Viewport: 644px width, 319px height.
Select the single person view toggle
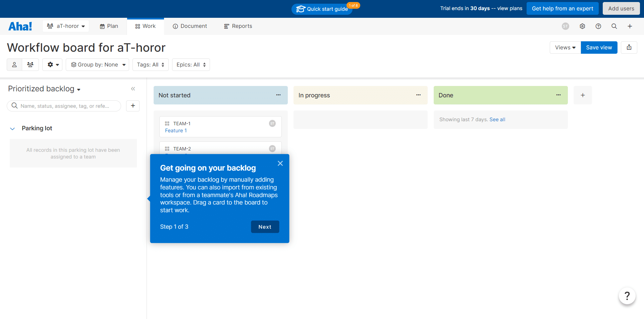14,65
